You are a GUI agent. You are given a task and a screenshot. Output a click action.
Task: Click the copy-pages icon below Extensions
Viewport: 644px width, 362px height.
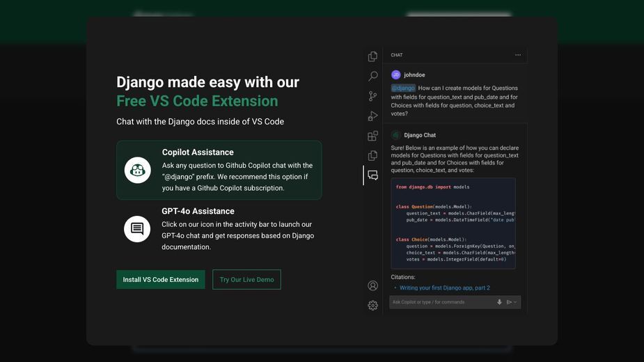(372, 155)
